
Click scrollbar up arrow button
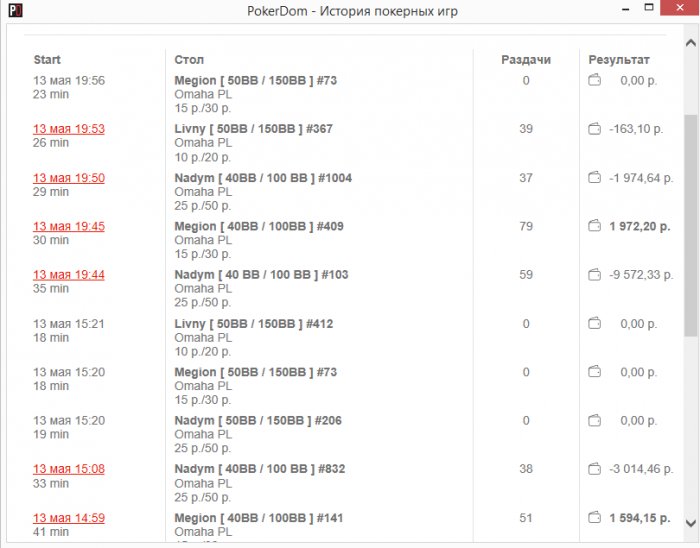pos(691,44)
